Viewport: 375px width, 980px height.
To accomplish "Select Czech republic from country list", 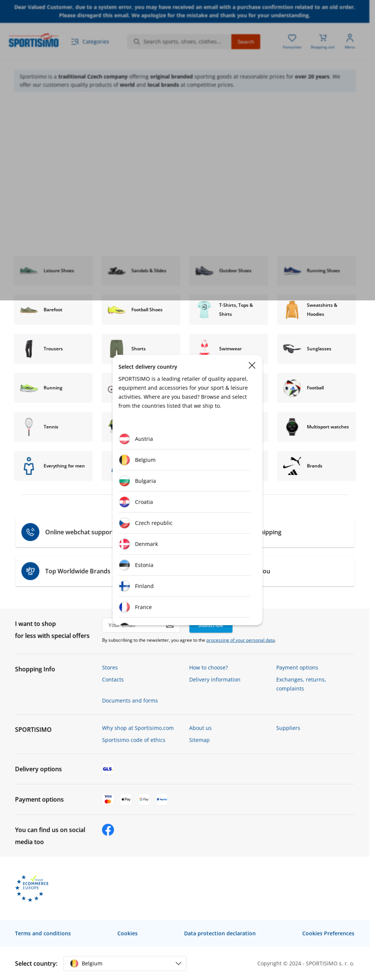I will tap(184, 523).
